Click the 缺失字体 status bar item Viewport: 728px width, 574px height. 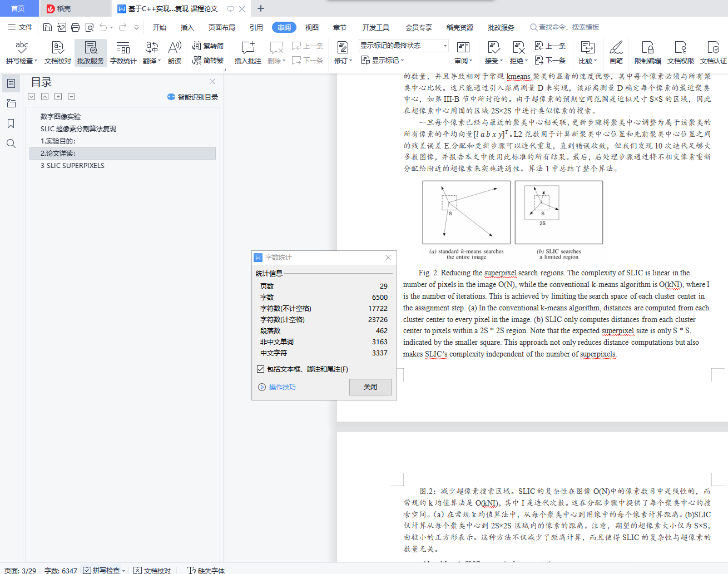tap(206, 570)
